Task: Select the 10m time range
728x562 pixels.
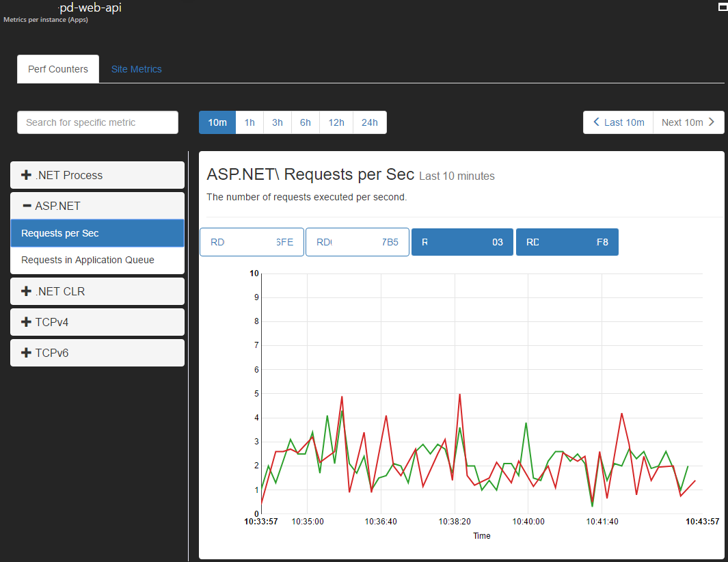Action: [217, 122]
